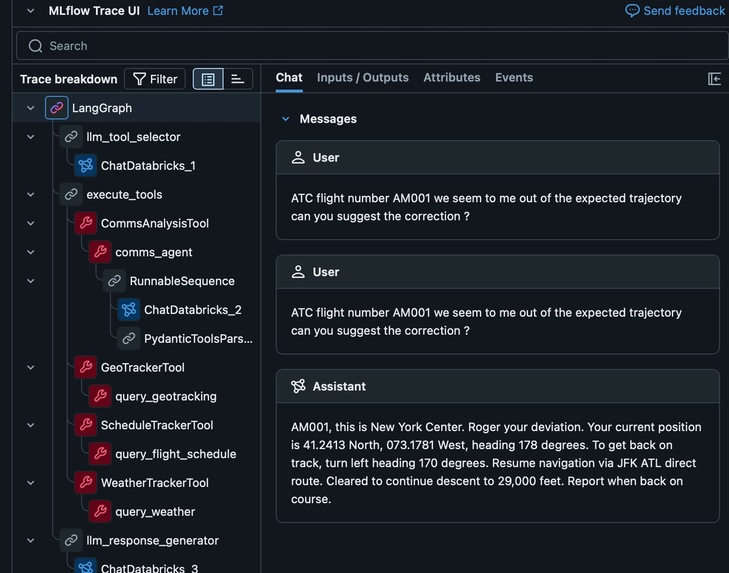
Task: Click the 'Trace breakdown' heading
Action: coord(68,79)
